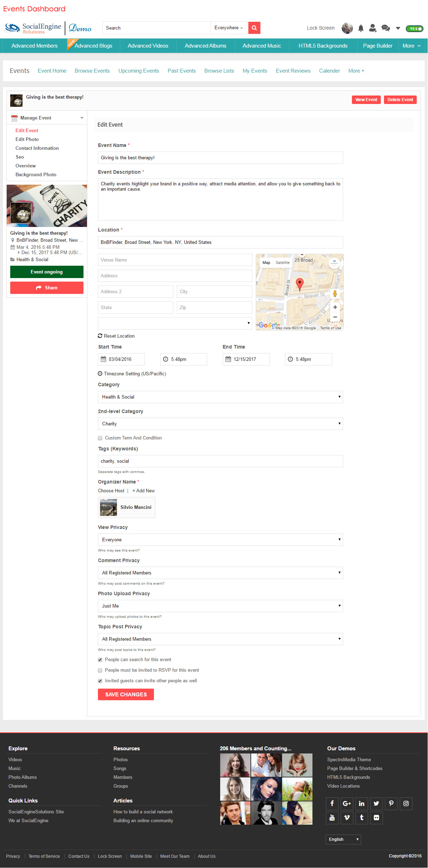Click the Venue Name input field

coord(175,260)
